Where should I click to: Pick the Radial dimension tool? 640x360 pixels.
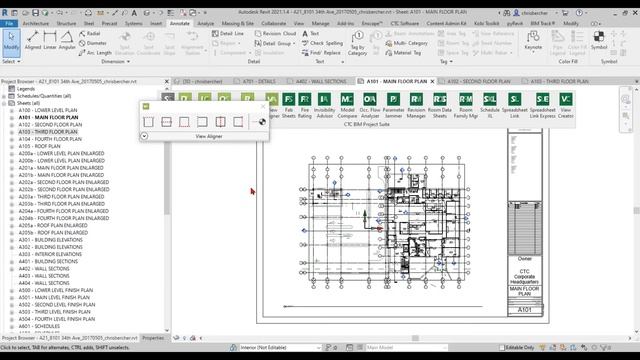click(x=90, y=33)
